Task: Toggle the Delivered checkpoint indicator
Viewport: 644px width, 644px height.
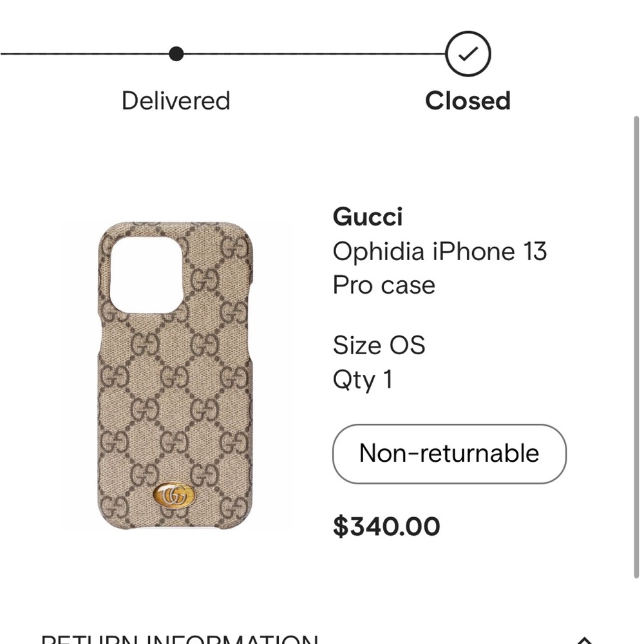Action: click(x=176, y=53)
